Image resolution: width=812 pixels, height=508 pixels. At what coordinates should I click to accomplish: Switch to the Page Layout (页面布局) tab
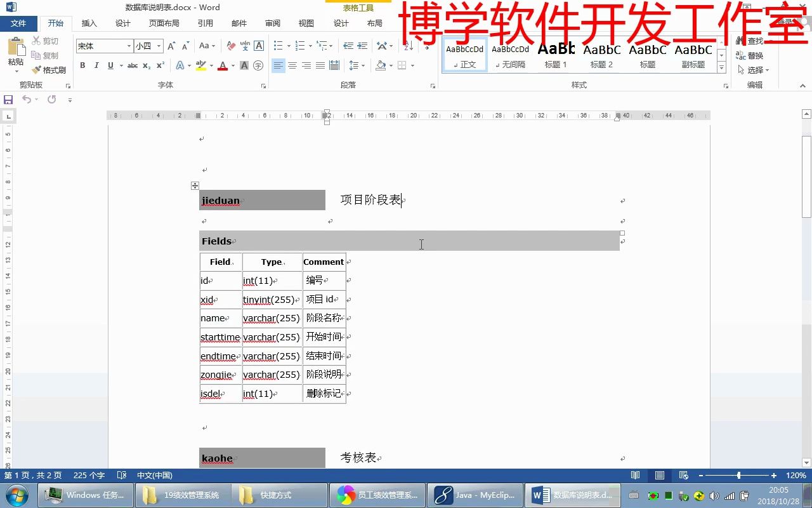tap(164, 23)
